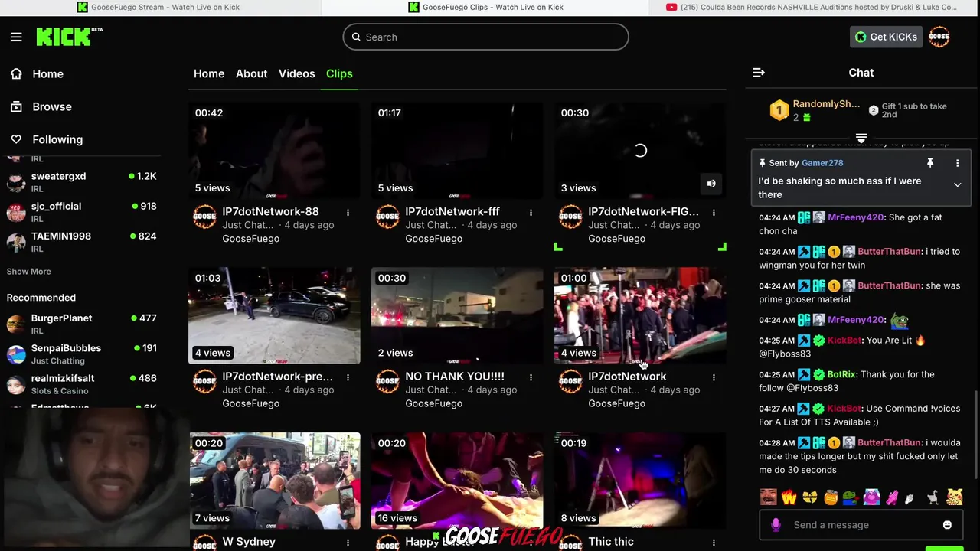Play the 01:00 IP7dotNetwork crowd clip

click(640, 315)
